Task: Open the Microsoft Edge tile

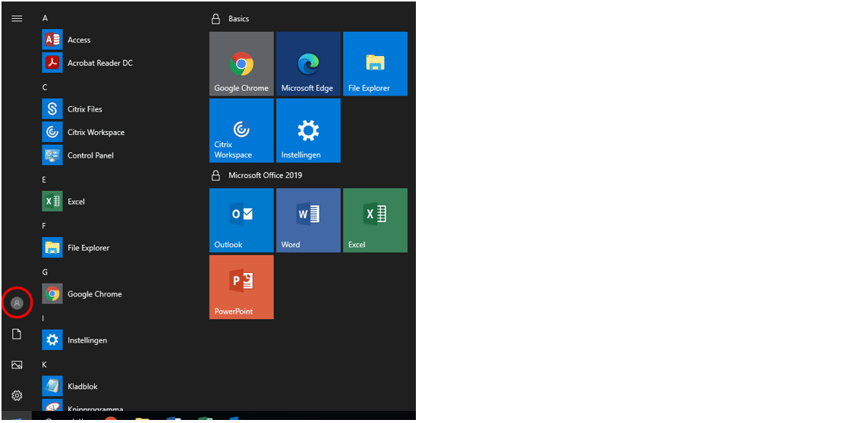Action: (x=308, y=63)
